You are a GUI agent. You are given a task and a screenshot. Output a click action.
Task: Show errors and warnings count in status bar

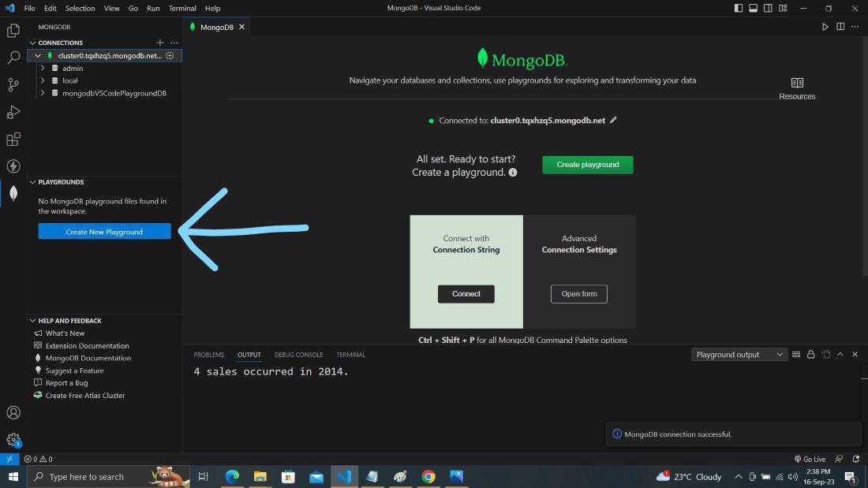38,460
